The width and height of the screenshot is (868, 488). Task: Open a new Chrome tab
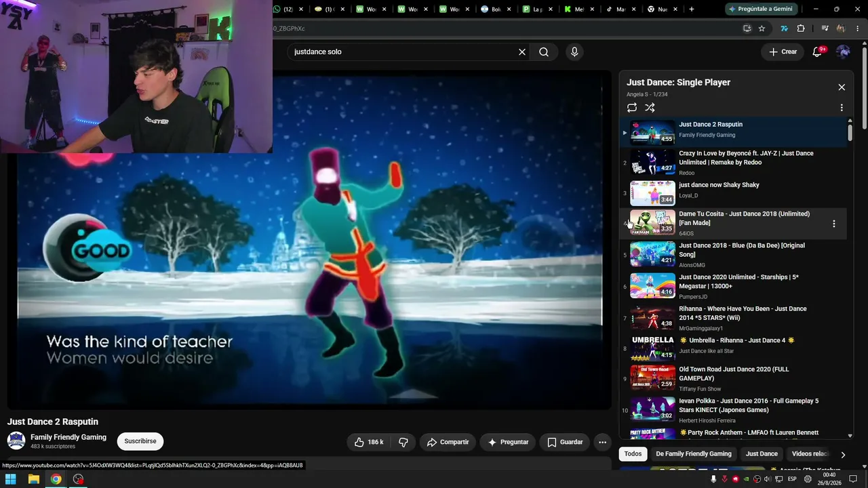pos(692,9)
